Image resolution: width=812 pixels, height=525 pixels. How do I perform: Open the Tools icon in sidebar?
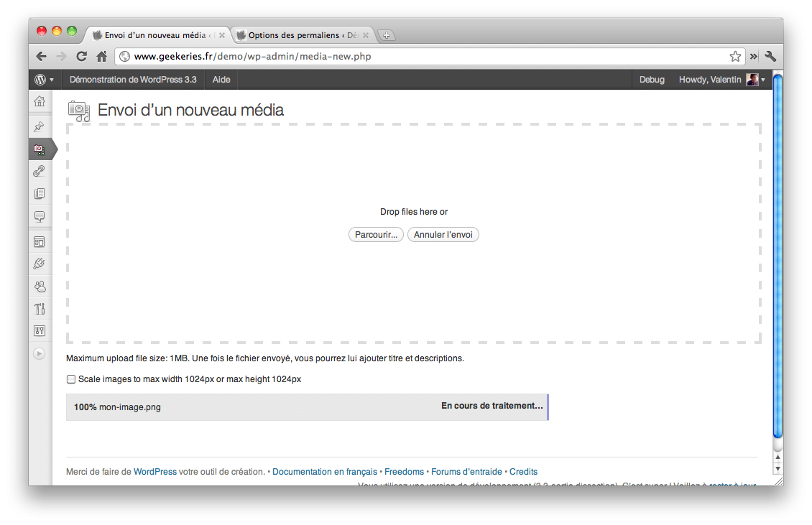click(x=40, y=309)
